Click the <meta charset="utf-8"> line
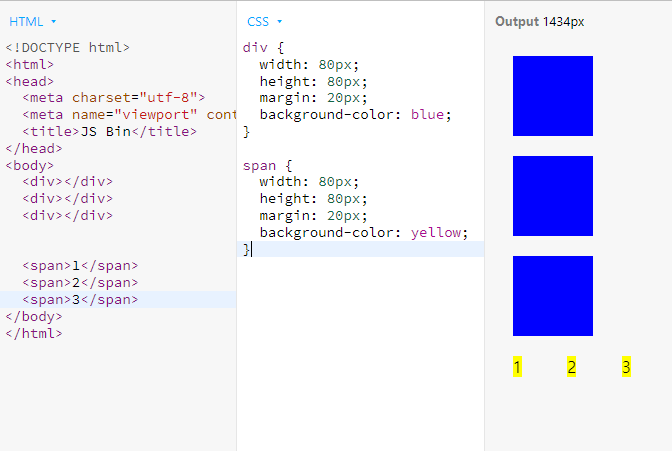This screenshot has width=672, height=451. pyautogui.click(x=114, y=98)
